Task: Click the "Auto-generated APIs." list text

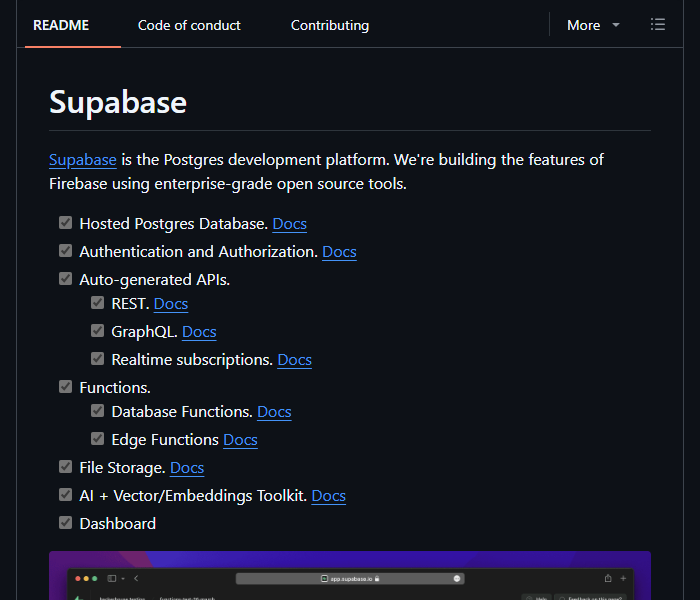Action: [154, 280]
